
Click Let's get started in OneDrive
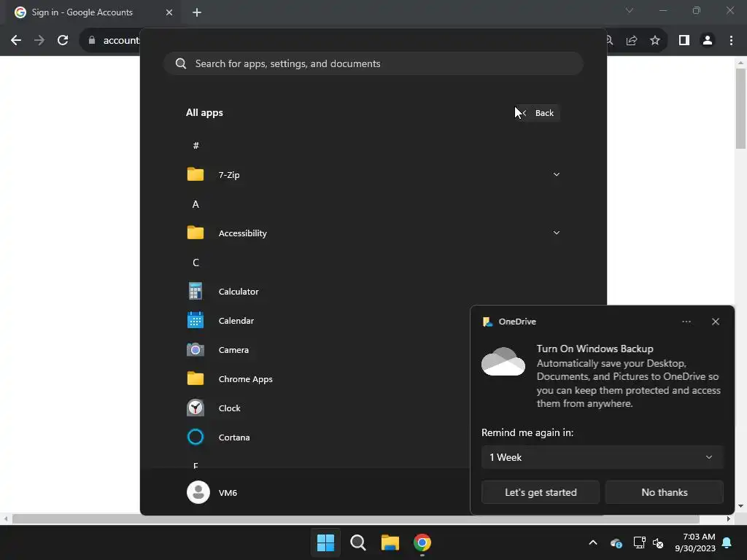tap(541, 492)
